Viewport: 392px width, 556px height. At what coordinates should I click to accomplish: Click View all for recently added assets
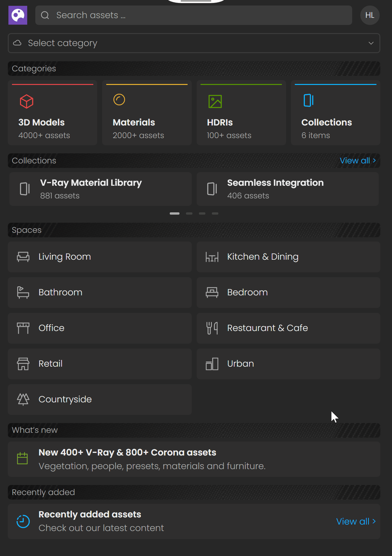pos(356,521)
